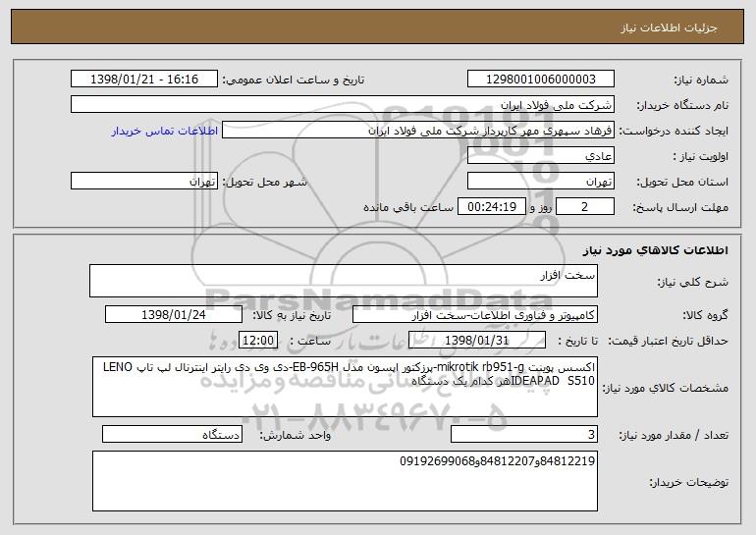This screenshot has width=756, height=535.
Task: Click the label واحد شمارش
Action: 296,435
